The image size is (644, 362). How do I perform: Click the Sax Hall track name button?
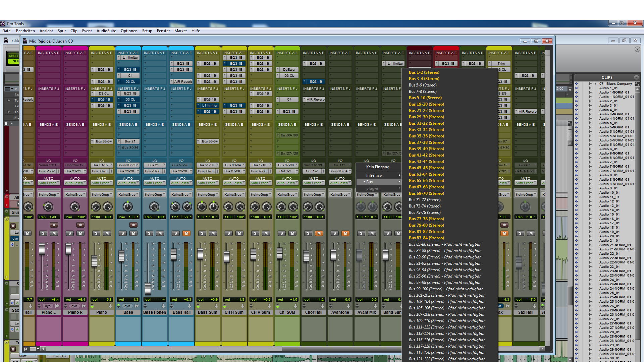pos(526,312)
